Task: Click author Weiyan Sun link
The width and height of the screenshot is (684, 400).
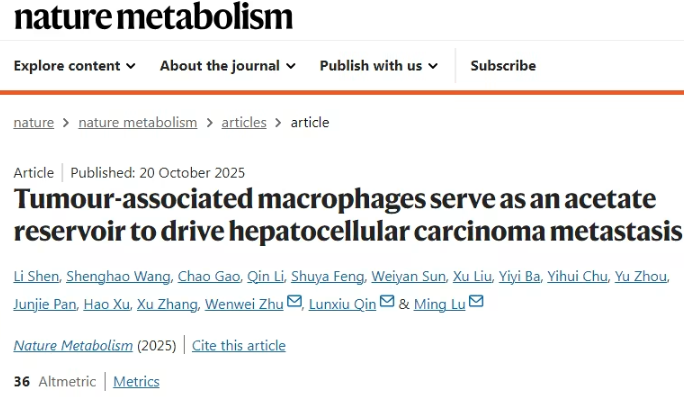Action: 408,277
